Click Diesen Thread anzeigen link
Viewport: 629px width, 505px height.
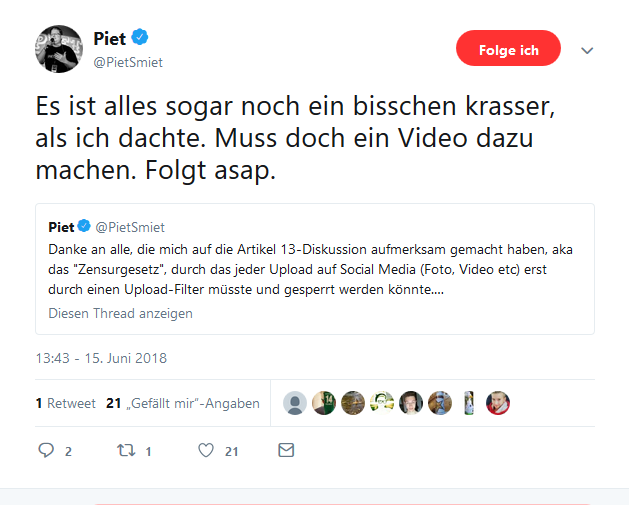pyautogui.click(x=120, y=313)
